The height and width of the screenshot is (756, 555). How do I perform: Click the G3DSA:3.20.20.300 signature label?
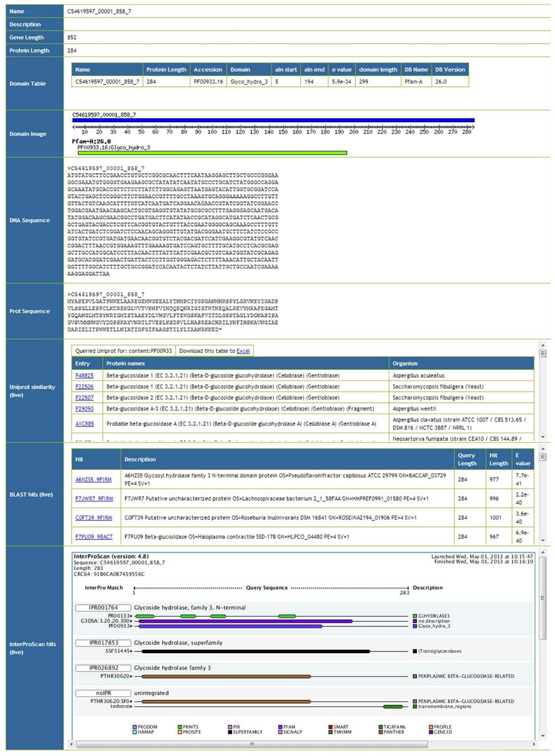[x=106, y=621]
